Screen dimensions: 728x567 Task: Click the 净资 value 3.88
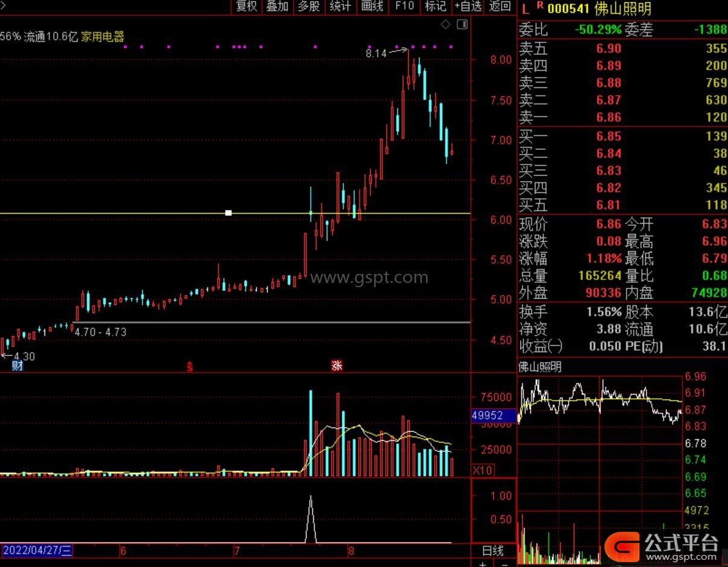[x=609, y=329]
